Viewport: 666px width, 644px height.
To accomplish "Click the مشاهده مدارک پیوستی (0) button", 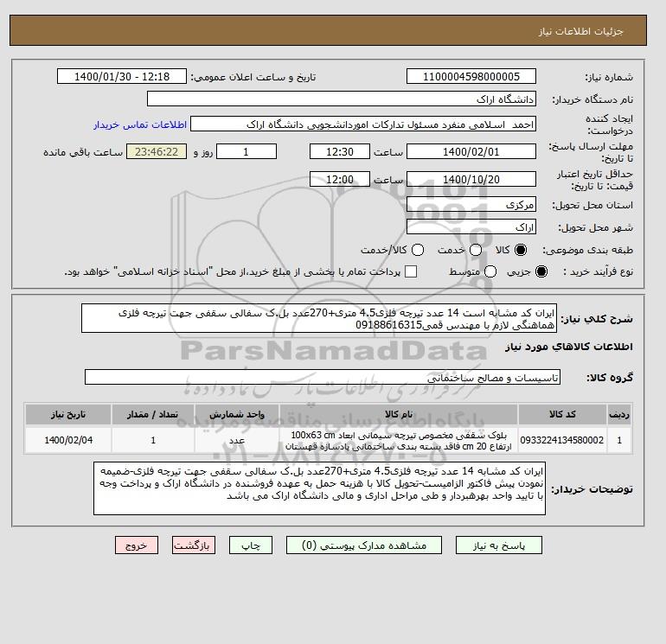I will pos(364,545).
